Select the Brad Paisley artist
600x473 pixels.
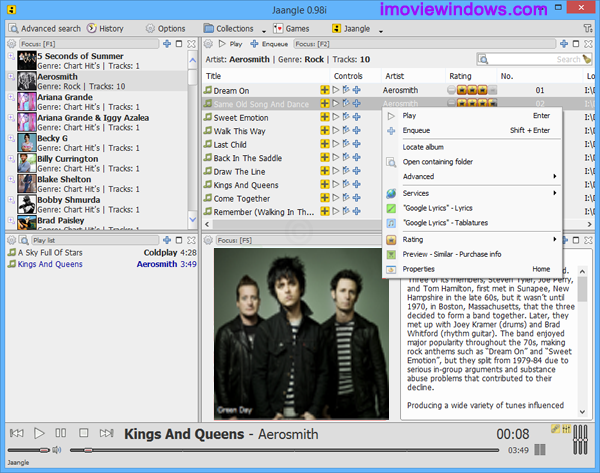[61, 220]
